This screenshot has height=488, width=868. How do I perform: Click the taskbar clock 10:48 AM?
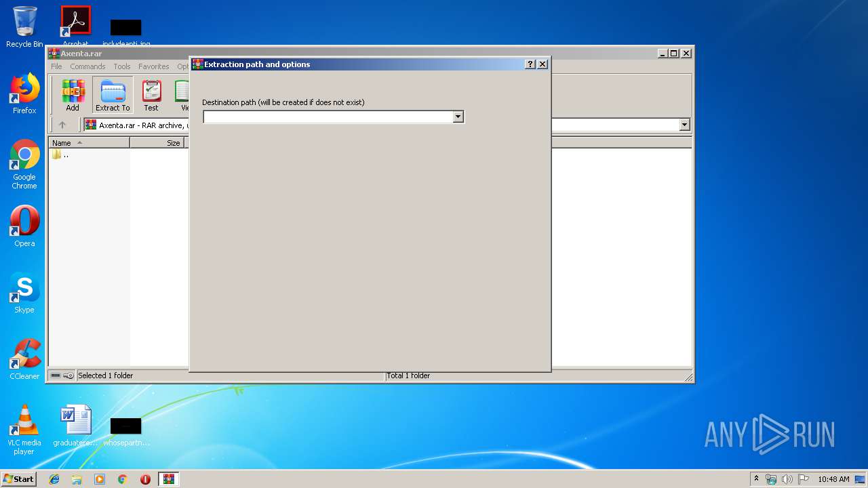[x=833, y=479]
